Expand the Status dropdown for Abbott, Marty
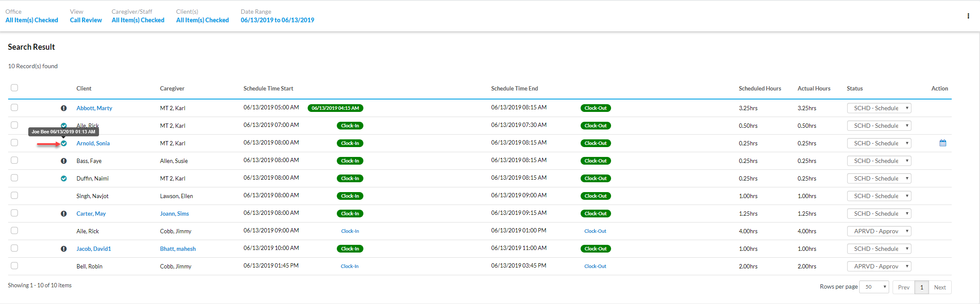This screenshot has height=304, width=980. (x=878, y=108)
